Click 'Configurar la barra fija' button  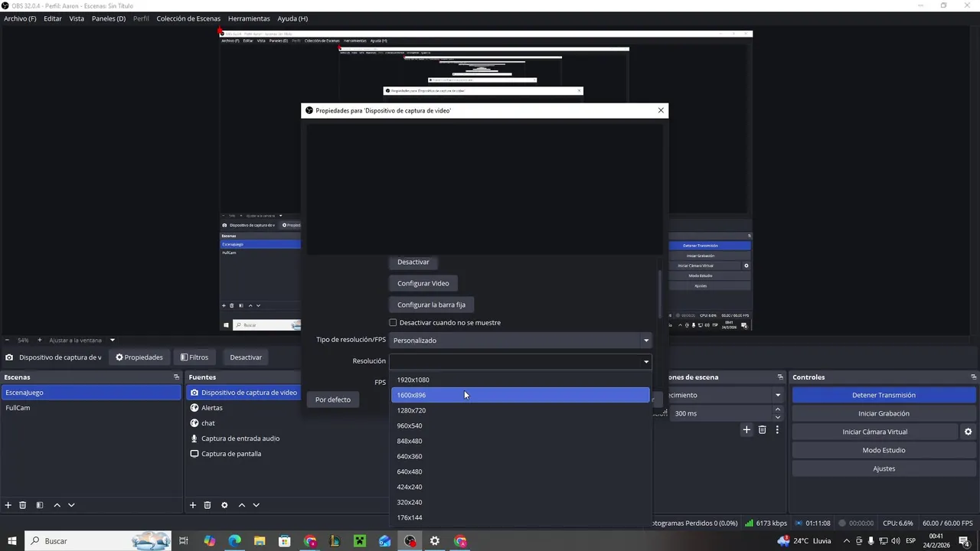tap(431, 305)
